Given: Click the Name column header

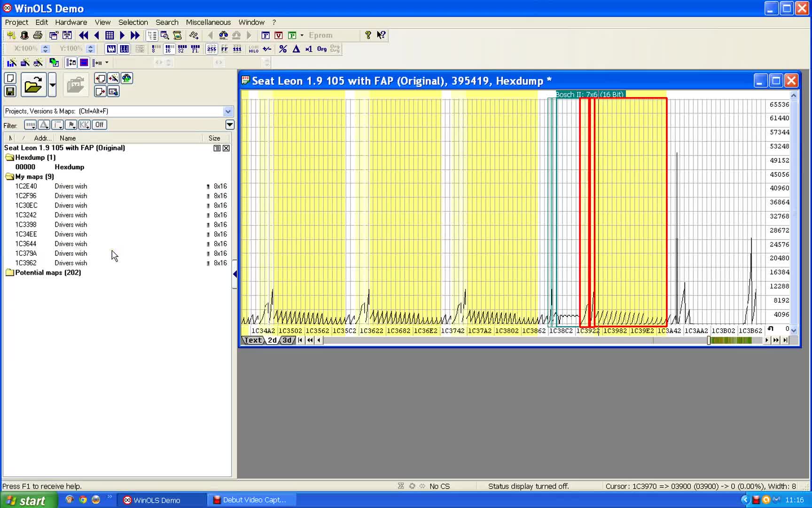Looking at the screenshot, I should [x=68, y=138].
